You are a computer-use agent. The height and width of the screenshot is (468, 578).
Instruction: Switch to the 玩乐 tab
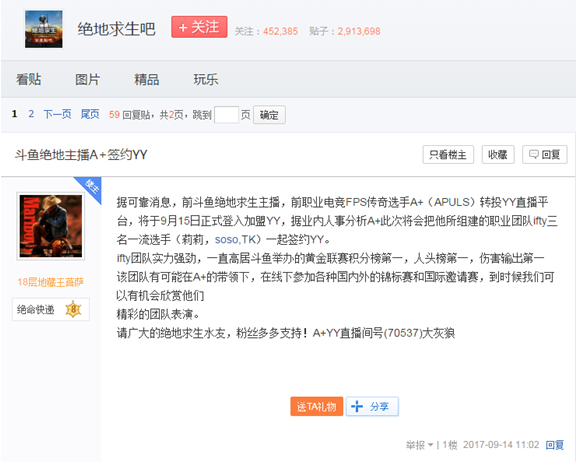pyautogui.click(x=206, y=79)
